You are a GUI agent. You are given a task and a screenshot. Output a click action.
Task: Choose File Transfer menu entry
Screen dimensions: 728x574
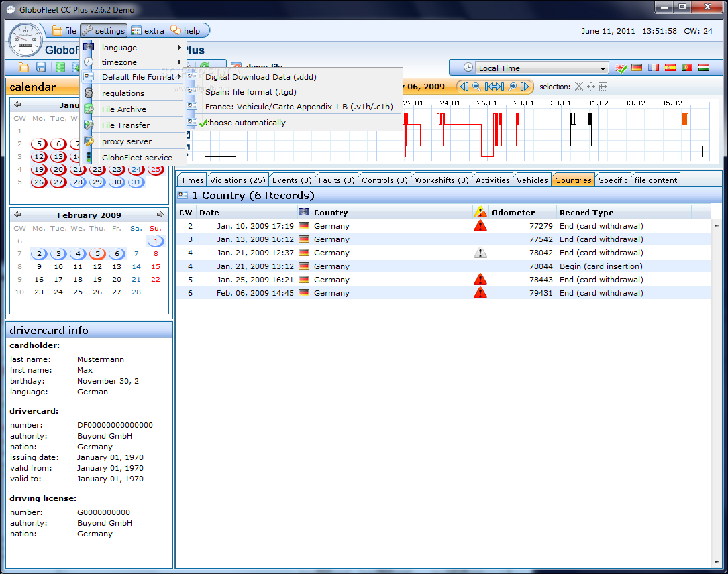pos(134,125)
